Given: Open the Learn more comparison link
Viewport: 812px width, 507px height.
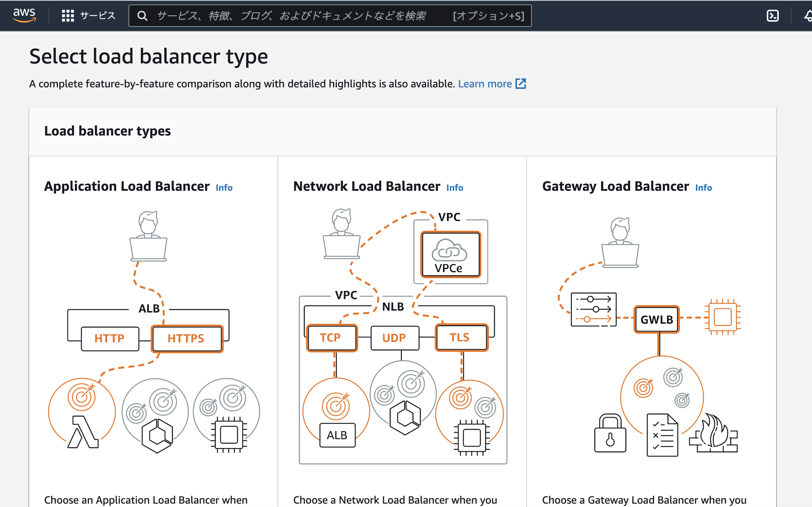Looking at the screenshot, I should 485,84.
